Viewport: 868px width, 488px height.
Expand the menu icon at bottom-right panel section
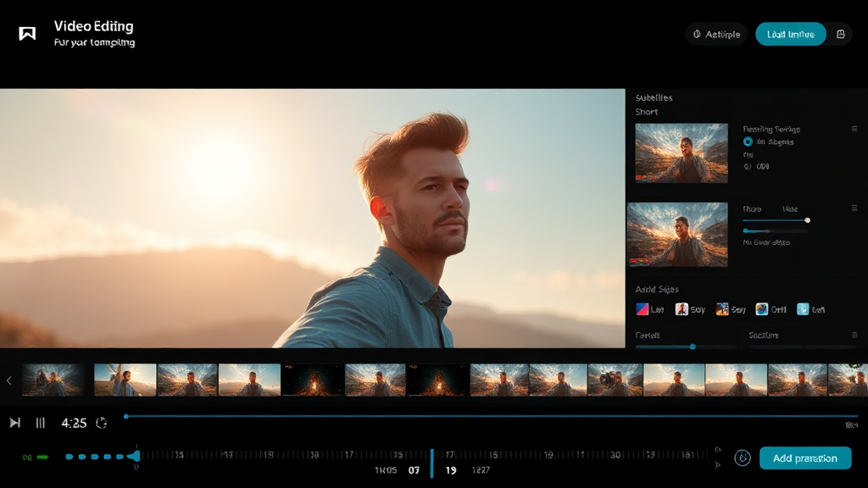pos(854,335)
